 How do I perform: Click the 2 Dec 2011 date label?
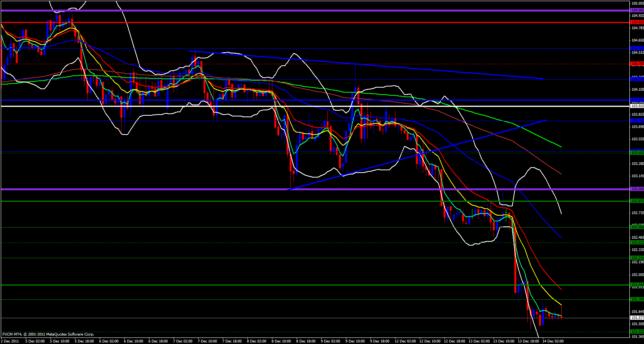click(10, 341)
